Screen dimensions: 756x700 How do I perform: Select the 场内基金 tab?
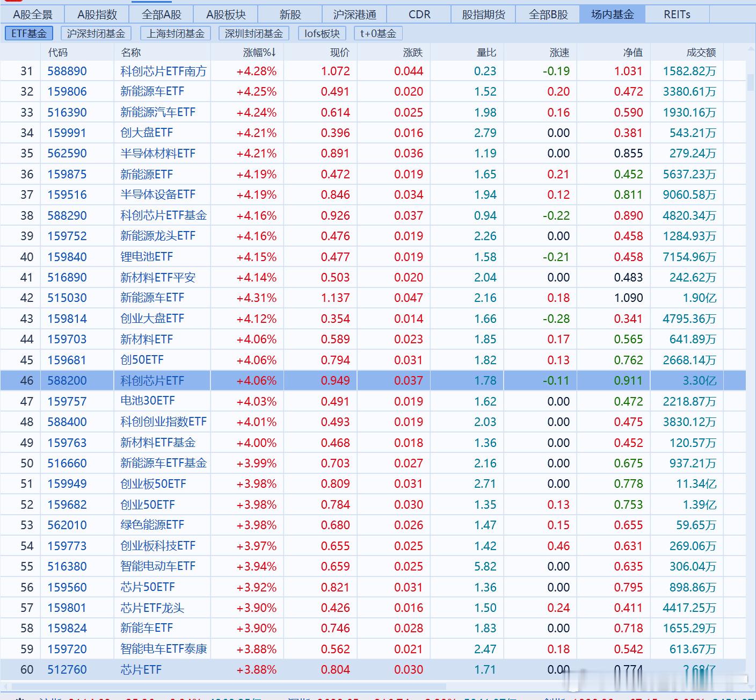point(613,15)
